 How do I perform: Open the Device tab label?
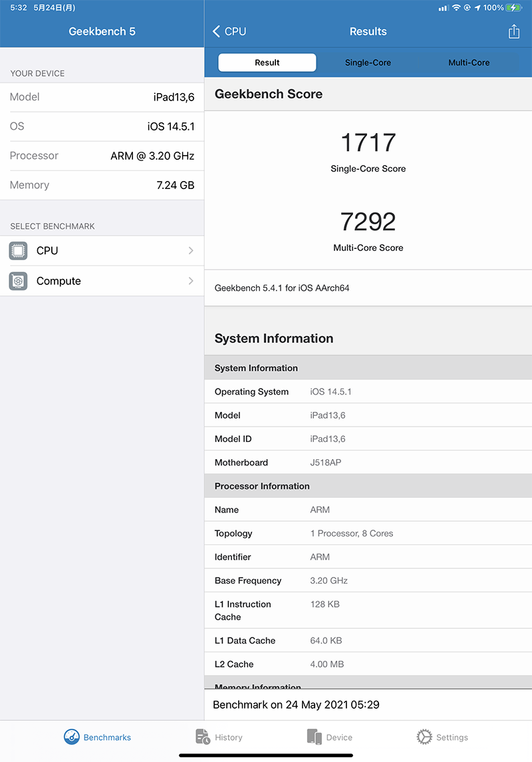click(339, 737)
